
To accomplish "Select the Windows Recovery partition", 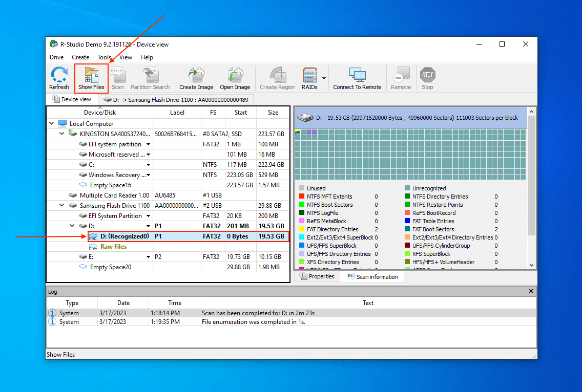I will coord(168,175).
